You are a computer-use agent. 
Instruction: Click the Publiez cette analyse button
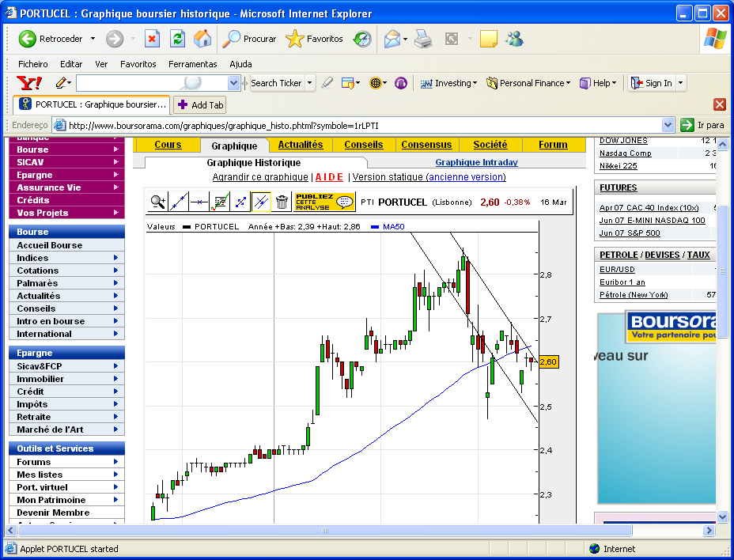click(324, 202)
